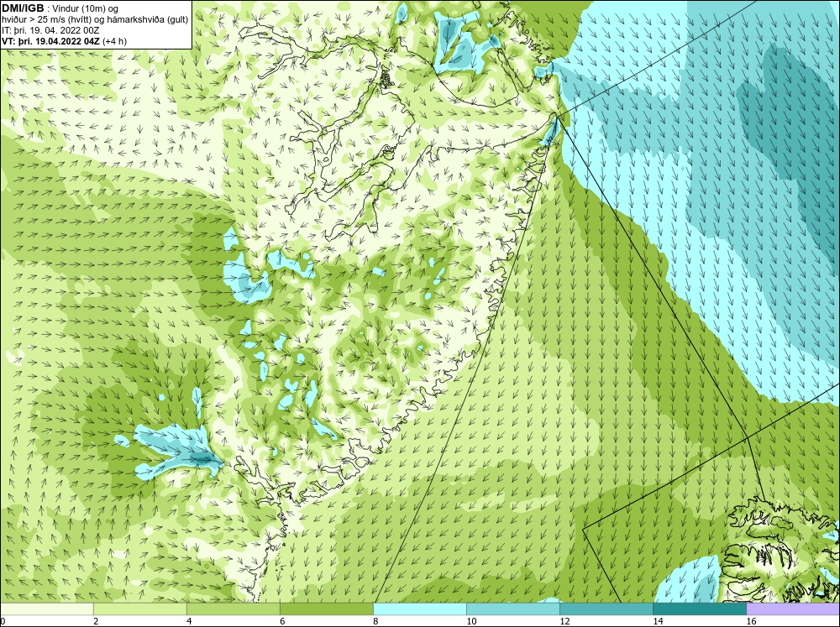This screenshot has width=840, height=627.
Task: Click the legend scale label '2'
Action: [96, 621]
